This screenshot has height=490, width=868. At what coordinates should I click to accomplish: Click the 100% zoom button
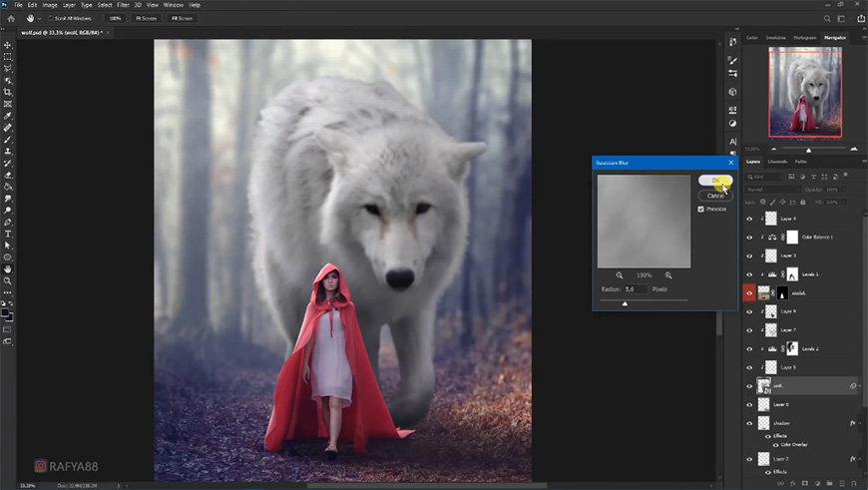(115, 18)
